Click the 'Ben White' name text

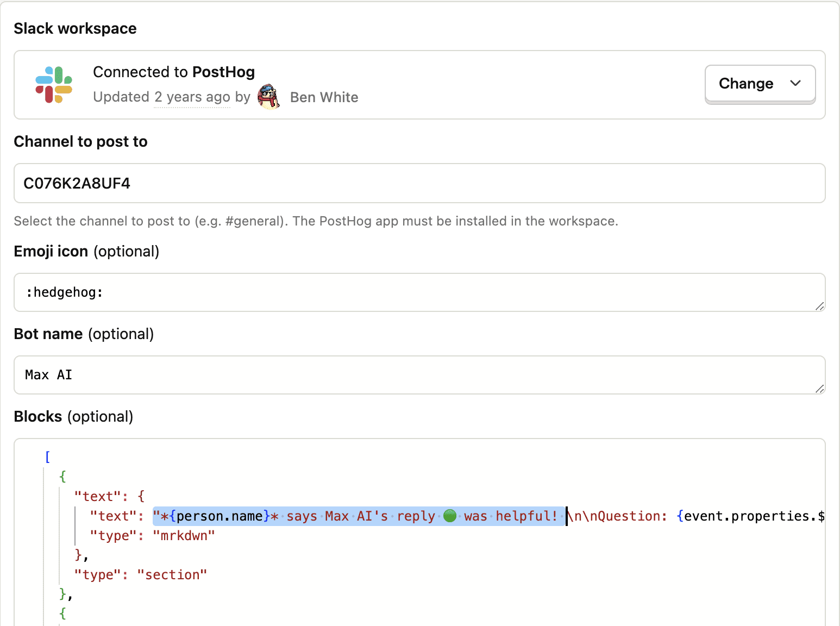tap(324, 97)
